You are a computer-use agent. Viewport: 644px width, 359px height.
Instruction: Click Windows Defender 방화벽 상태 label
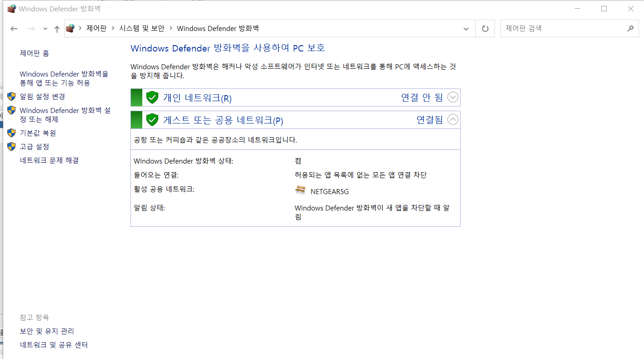click(x=183, y=161)
